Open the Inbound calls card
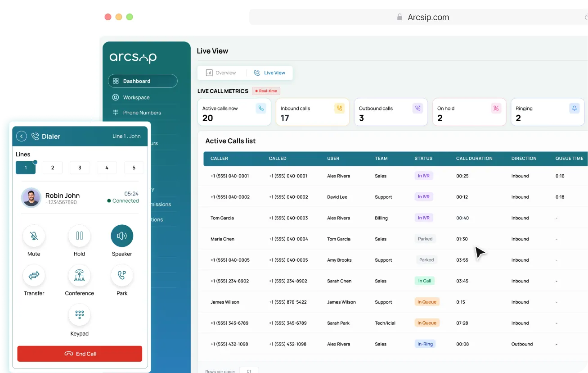This screenshot has height=373, width=588. (313, 112)
